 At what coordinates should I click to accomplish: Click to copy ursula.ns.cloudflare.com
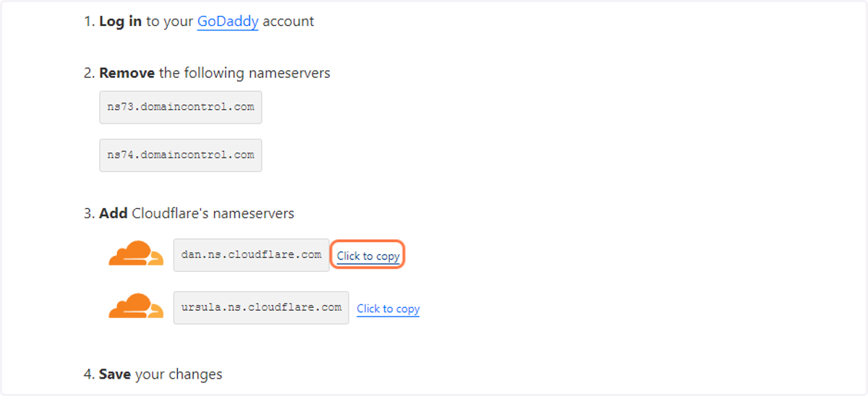tap(388, 309)
